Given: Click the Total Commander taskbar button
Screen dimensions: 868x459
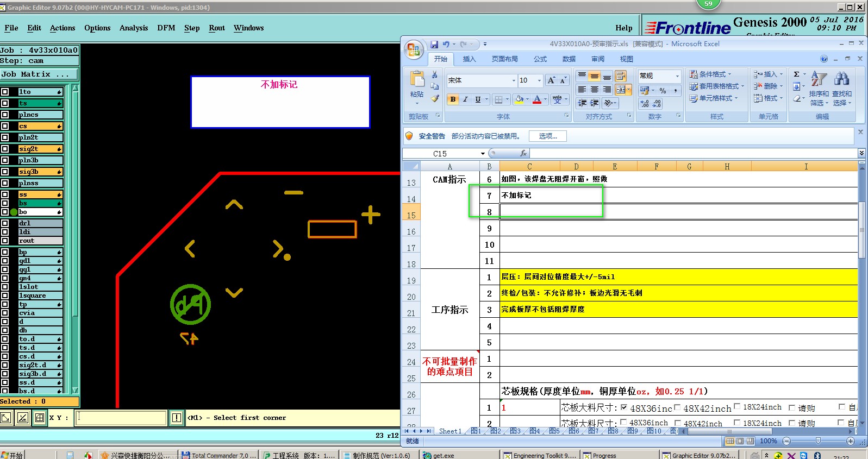Looking at the screenshot, I should point(218,455).
